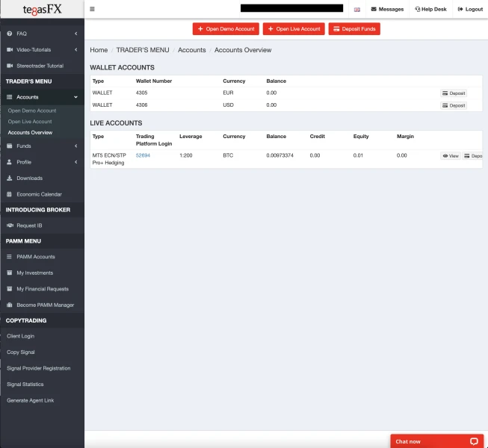The width and height of the screenshot is (488, 448).
Task: Collapse the Accounts sidebar menu
Action: (42, 97)
